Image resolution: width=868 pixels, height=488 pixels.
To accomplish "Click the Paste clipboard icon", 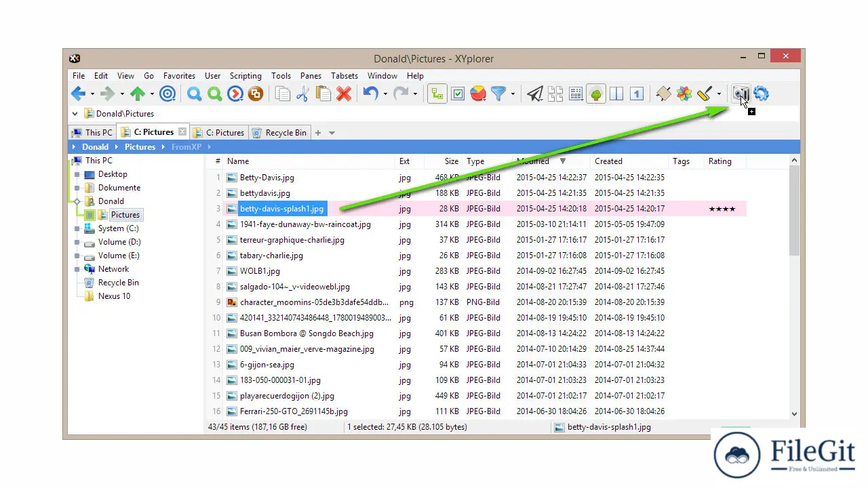I will pyautogui.click(x=323, y=94).
